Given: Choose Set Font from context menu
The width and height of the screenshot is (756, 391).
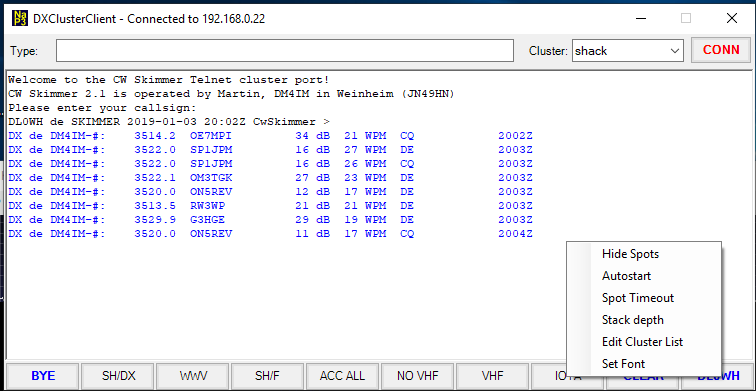Looking at the screenshot, I should pyautogui.click(x=644, y=364).
